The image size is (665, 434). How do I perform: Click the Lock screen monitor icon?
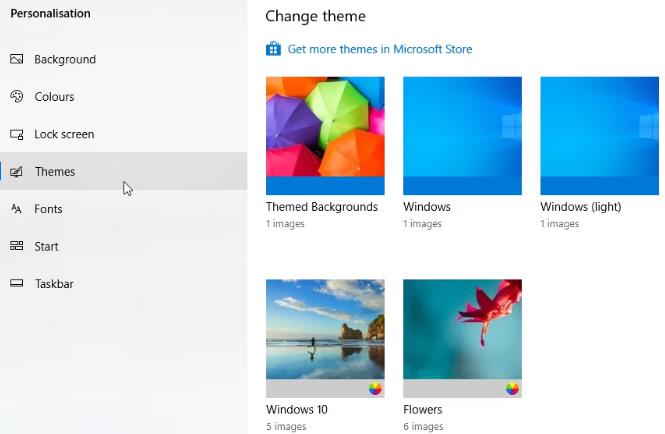tap(17, 134)
